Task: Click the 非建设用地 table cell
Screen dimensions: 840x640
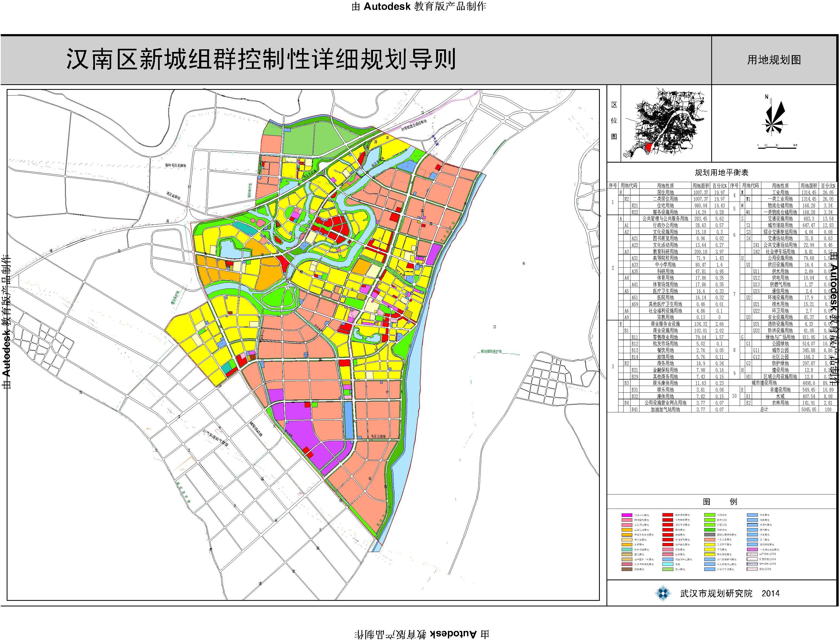Action: [780, 390]
